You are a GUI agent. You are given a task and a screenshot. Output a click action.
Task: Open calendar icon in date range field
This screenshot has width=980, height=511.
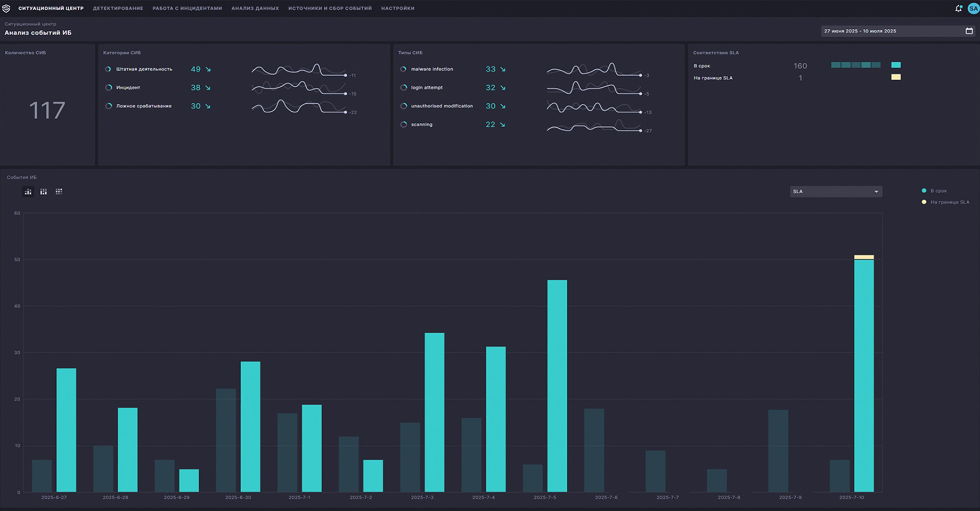[969, 31]
